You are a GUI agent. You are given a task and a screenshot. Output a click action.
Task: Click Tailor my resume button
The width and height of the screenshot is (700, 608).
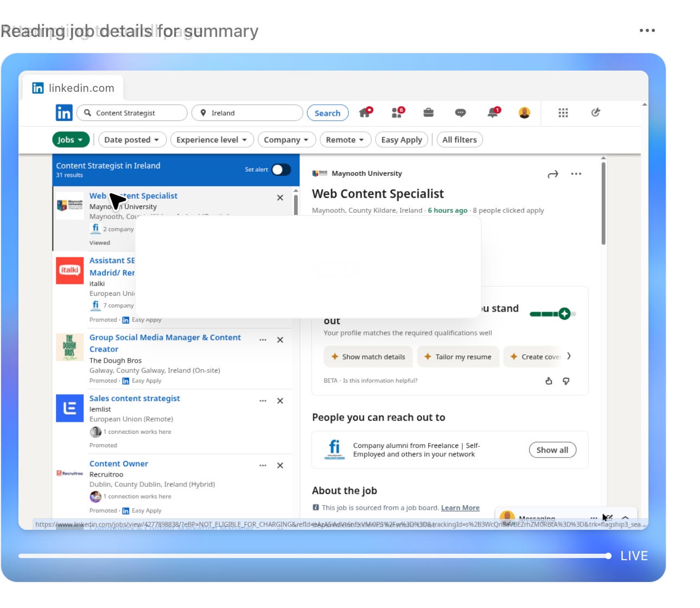pos(458,357)
